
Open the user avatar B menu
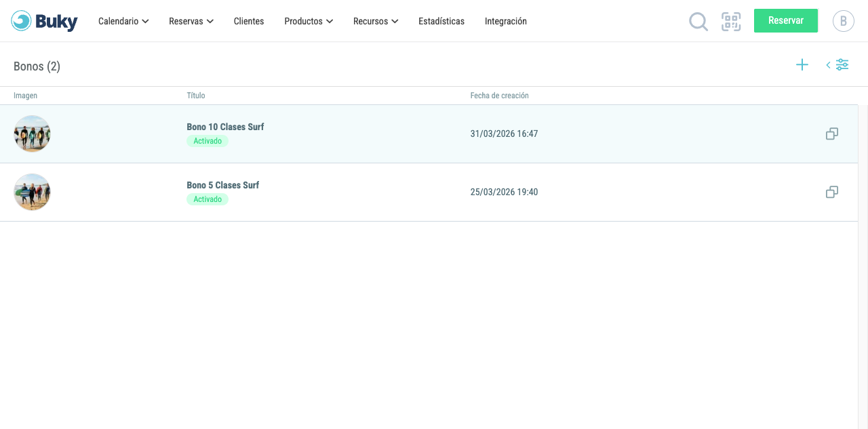844,21
